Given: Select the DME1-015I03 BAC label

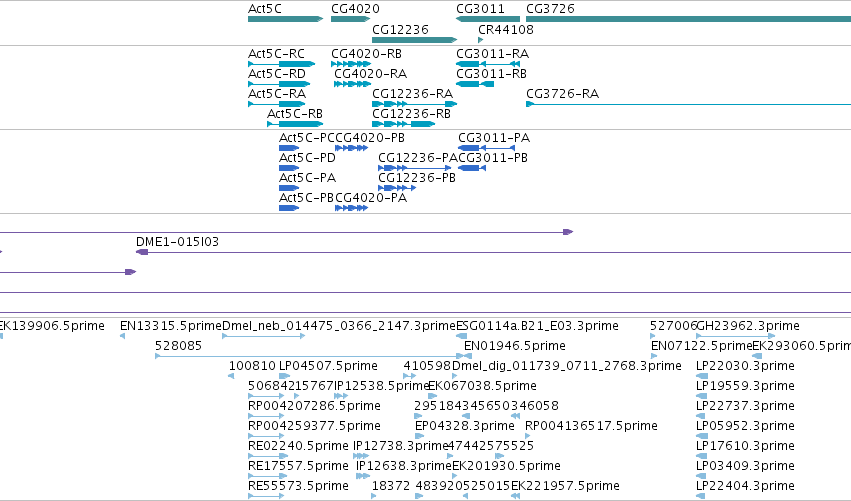Looking at the screenshot, I should (x=177, y=242).
